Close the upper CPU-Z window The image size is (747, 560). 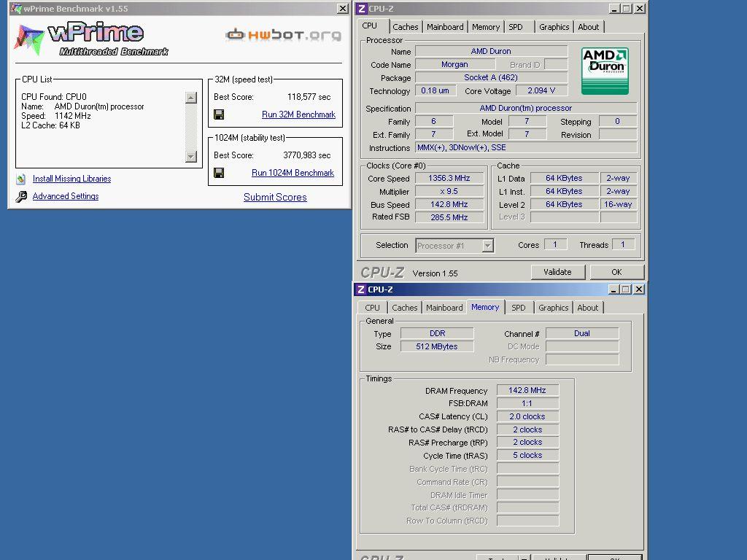pyautogui.click(x=640, y=9)
